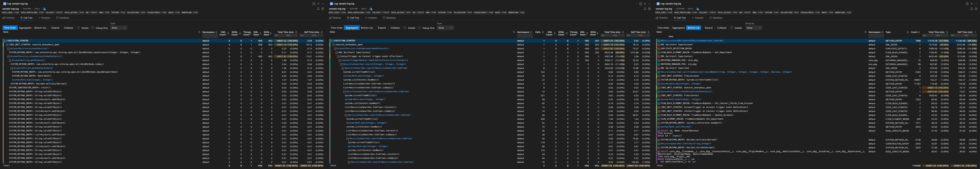Click Self Time Max filter field in the right panel

(970, 35)
